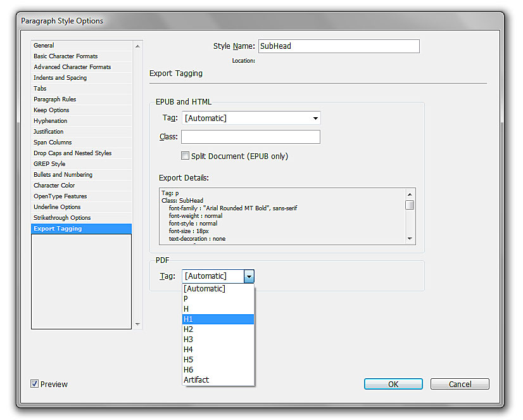Choose H5 from PDF tag list
Image resolution: width=523 pixels, height=420 pixels.
(218, 360)
